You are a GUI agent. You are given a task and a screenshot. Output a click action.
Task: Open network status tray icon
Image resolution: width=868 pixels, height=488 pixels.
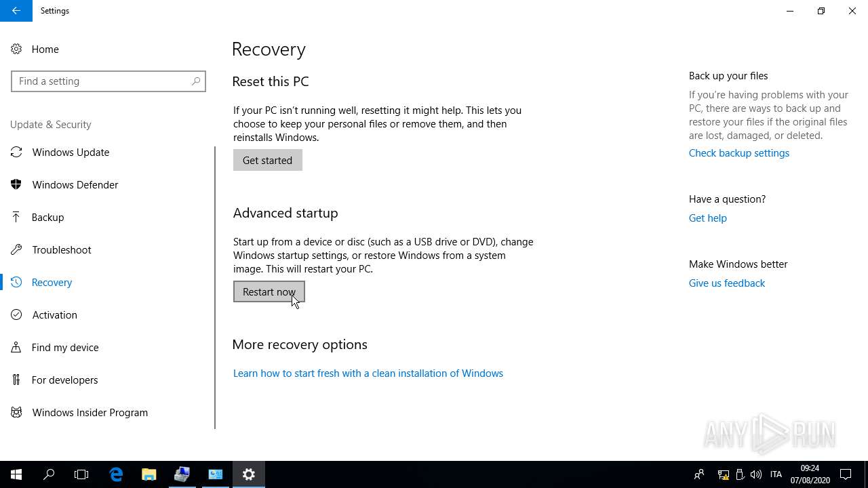[724, 474]
